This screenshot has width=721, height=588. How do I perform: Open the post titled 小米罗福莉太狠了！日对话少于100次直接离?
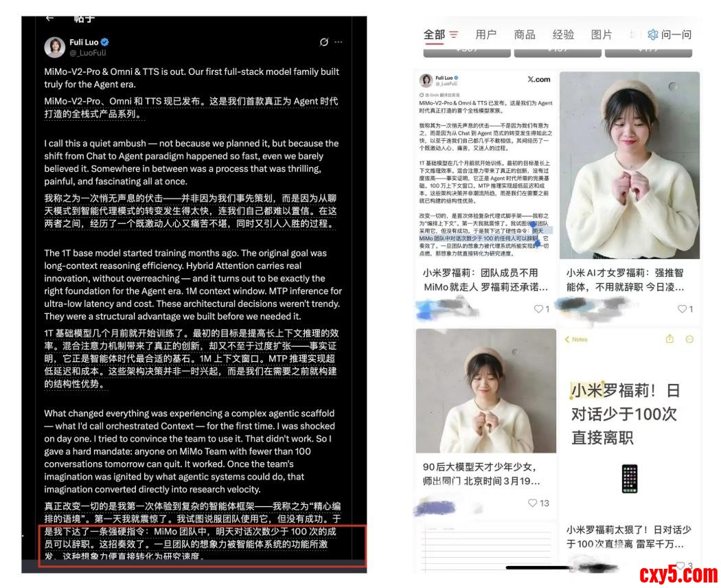(628, 537)
